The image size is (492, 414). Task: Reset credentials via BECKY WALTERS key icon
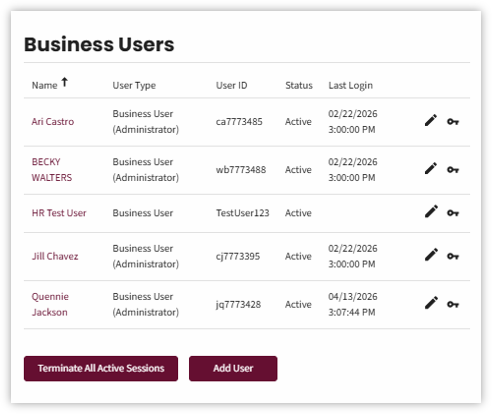point(453,170)
